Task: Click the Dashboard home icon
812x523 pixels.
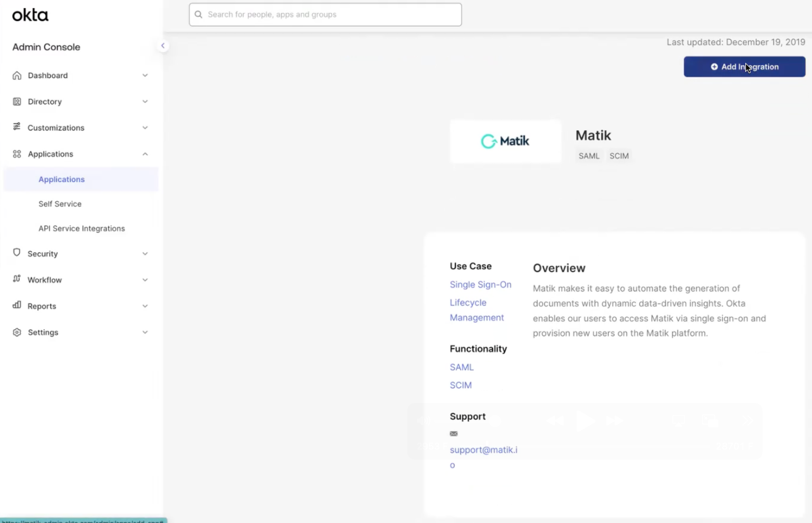Action: point(17,75)
